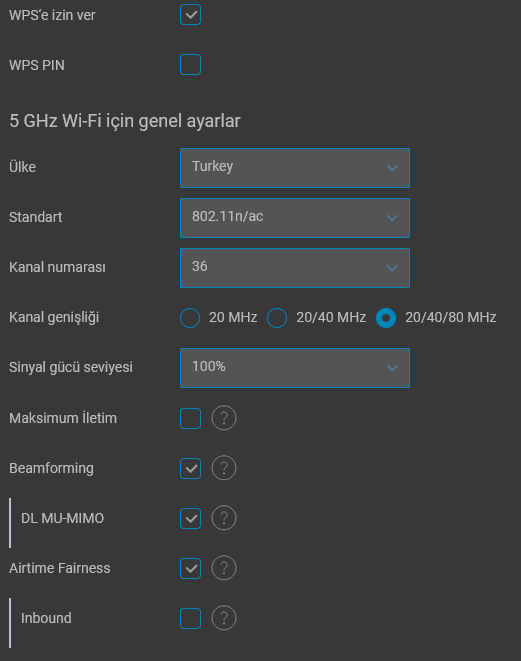This screenshot has height=661, width=521.
Task: Disable the WPS'e izin ver checkbox
Action: [x=191, y=15]
